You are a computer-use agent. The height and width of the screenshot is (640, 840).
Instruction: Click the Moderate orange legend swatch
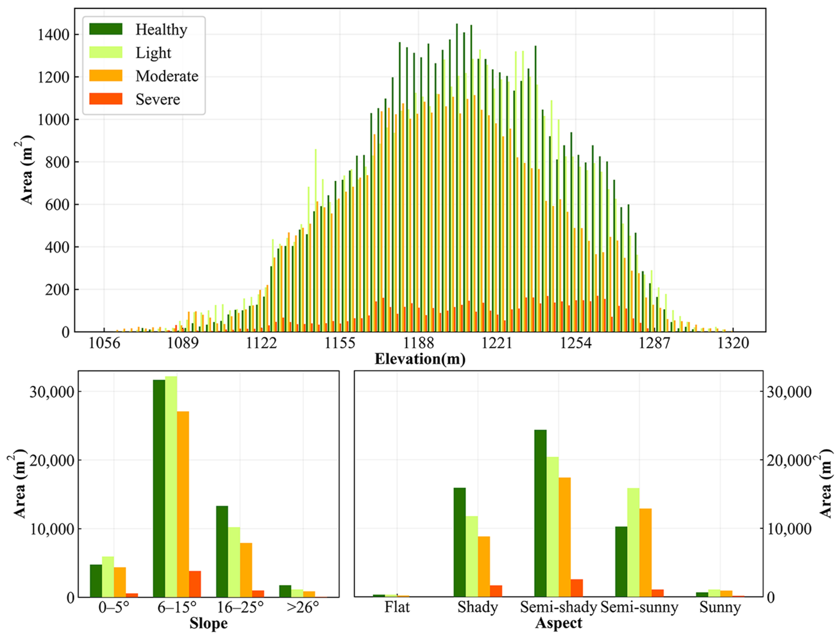105,75
